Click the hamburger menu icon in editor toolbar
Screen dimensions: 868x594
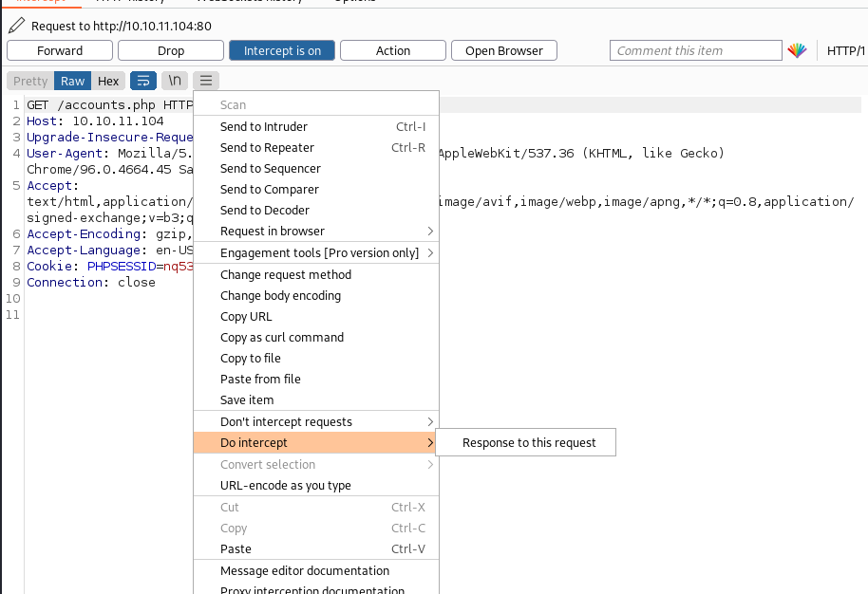click(205, 82)
